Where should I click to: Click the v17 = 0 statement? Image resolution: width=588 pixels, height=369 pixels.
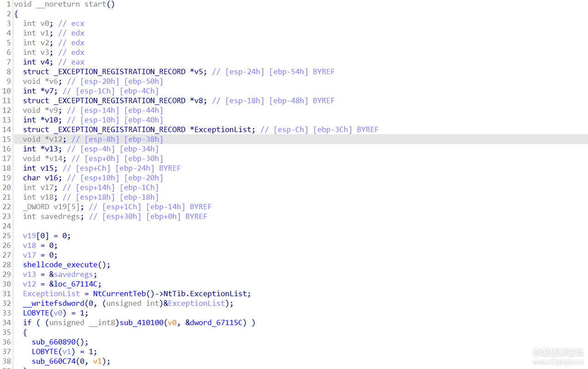pyautogui.click(x=40, y=255)
